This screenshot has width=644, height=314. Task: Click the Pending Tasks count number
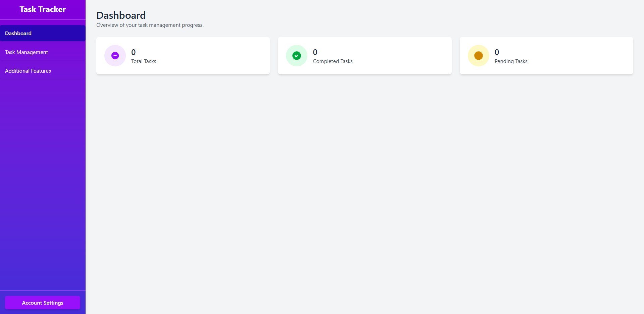pyautogui.click(x=497, y=52)
